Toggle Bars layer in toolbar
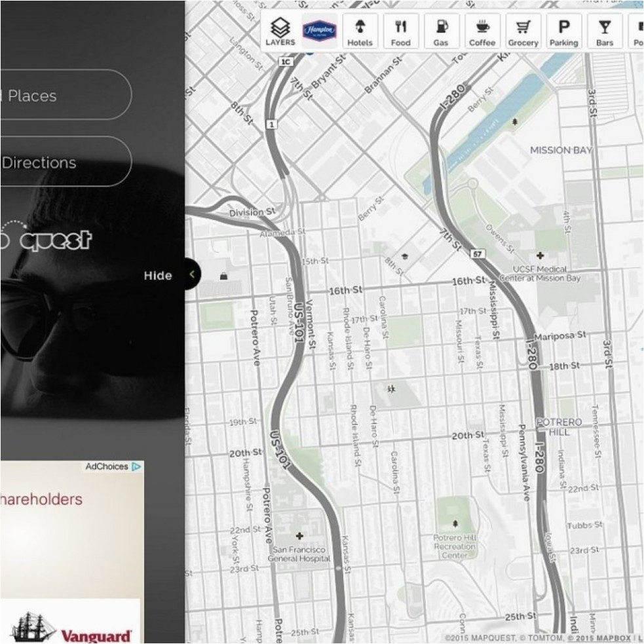Screen dimensions: 644x644 pyautogui.click(x=604, y=31)
